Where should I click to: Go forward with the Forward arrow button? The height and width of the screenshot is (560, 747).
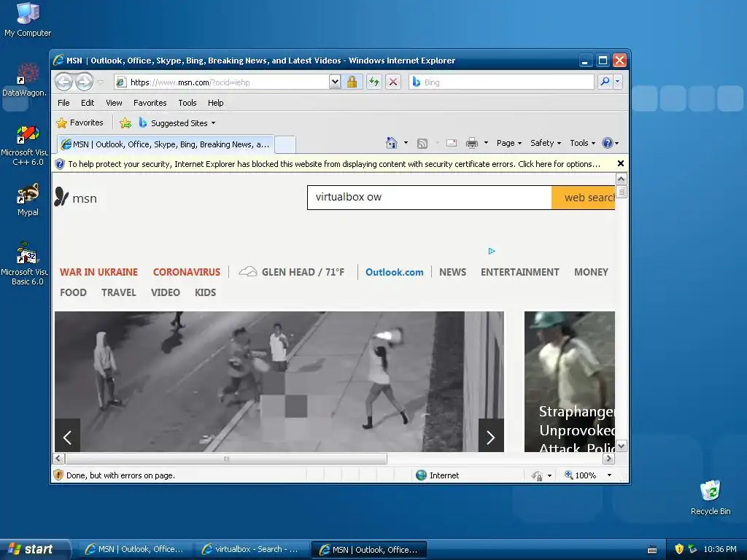point(85,82)
